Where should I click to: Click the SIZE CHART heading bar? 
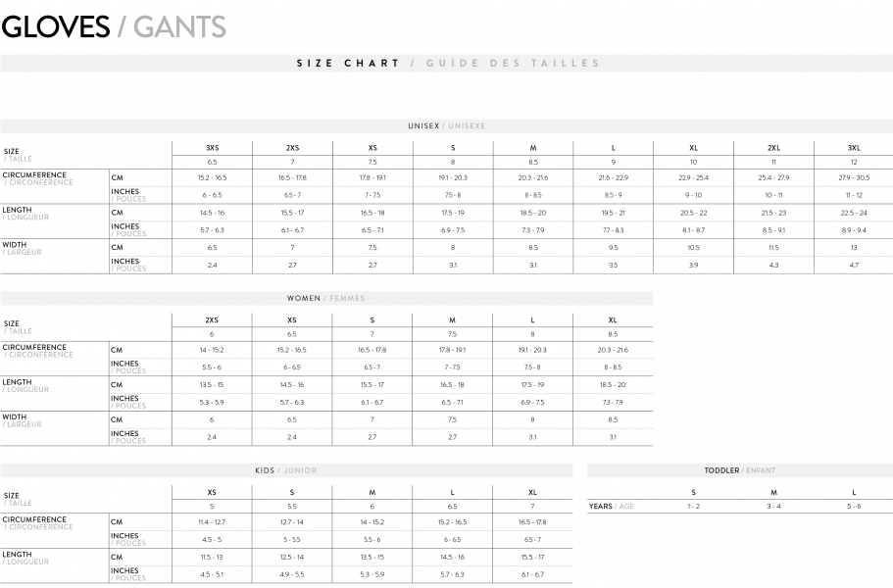447,64
